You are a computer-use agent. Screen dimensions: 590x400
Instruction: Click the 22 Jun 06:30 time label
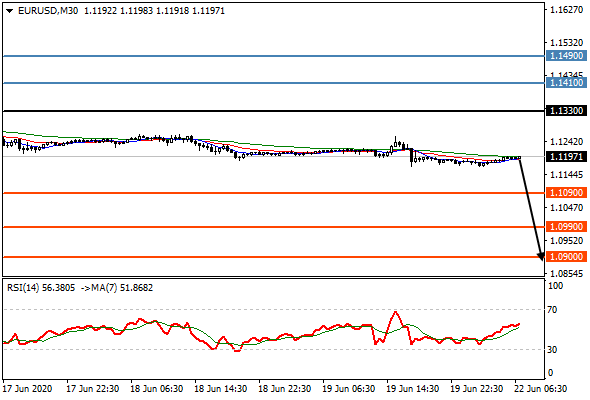tap(540, 388)
